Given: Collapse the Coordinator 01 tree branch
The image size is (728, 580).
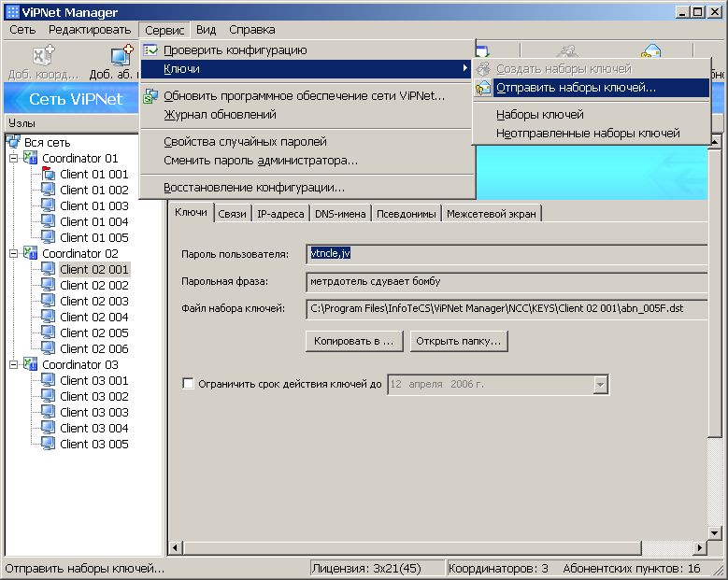Looking at the screenshot, I should tap(13, 158).
